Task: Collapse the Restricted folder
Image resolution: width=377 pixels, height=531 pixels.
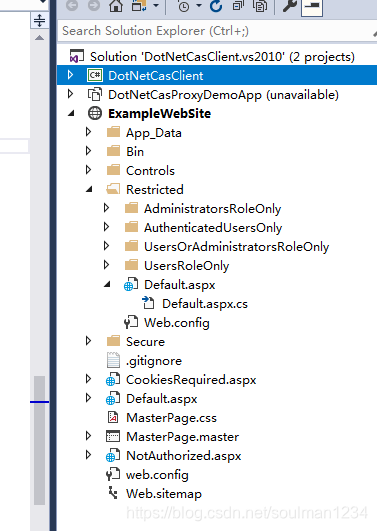Action: 89,189
